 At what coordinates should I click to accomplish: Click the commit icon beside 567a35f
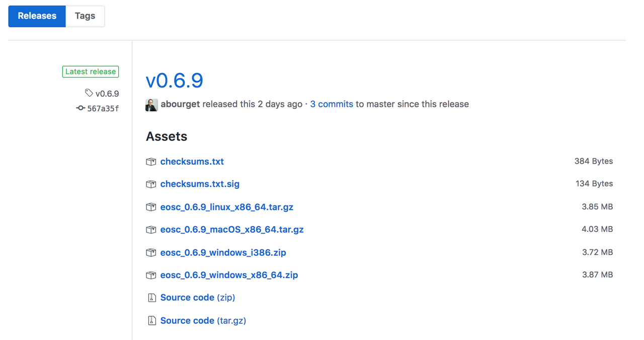80,108
